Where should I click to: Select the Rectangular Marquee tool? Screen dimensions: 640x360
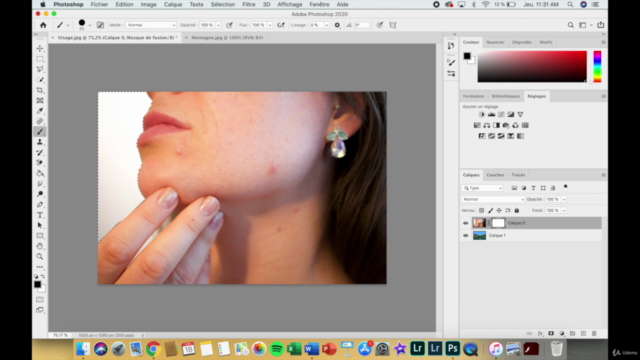40,59
